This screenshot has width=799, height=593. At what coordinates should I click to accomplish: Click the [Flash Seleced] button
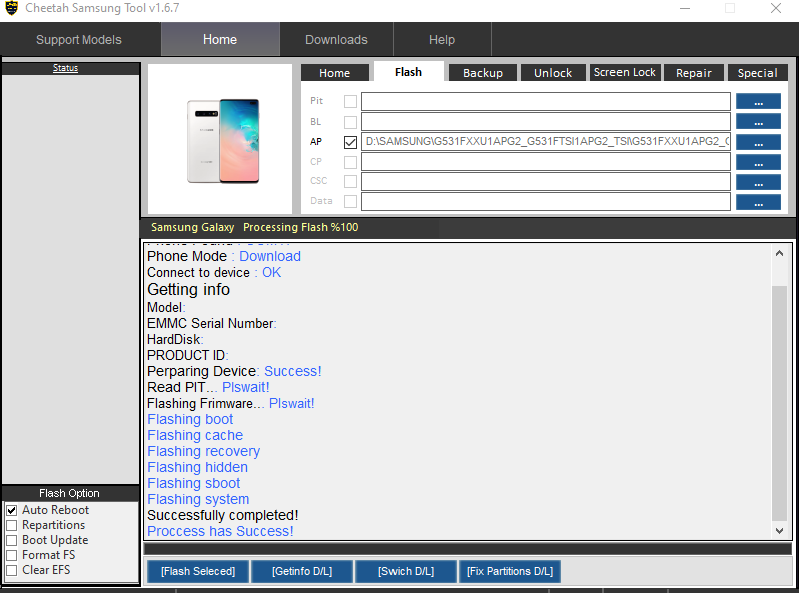[198, 571]
